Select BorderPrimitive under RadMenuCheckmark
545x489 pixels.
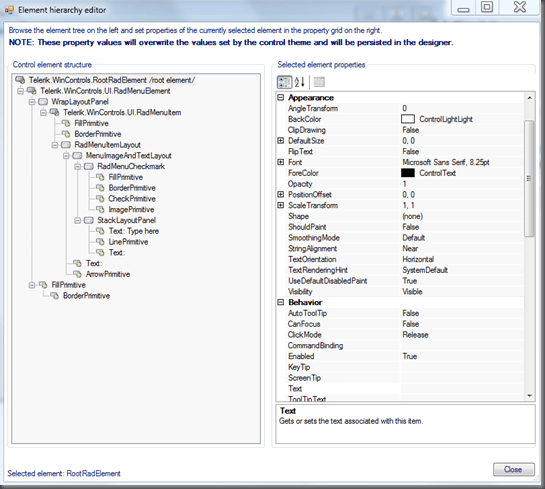pos(132,188)
